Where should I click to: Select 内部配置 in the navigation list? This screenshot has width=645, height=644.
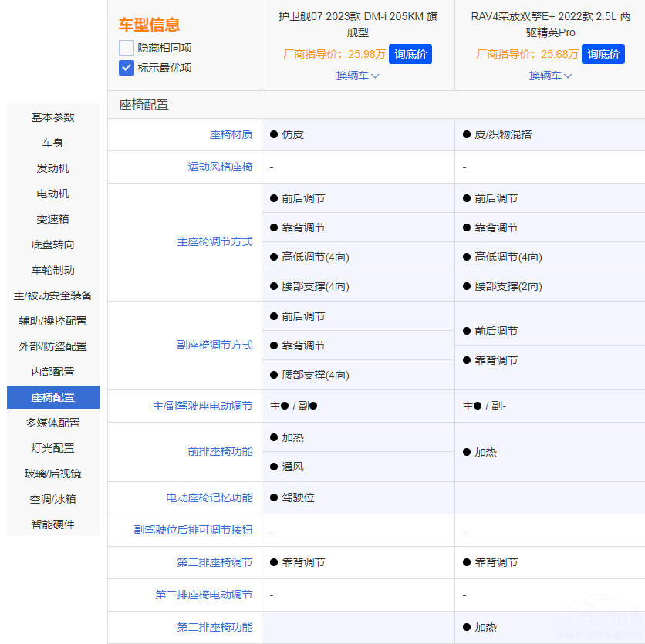click(x=52, y=372)
